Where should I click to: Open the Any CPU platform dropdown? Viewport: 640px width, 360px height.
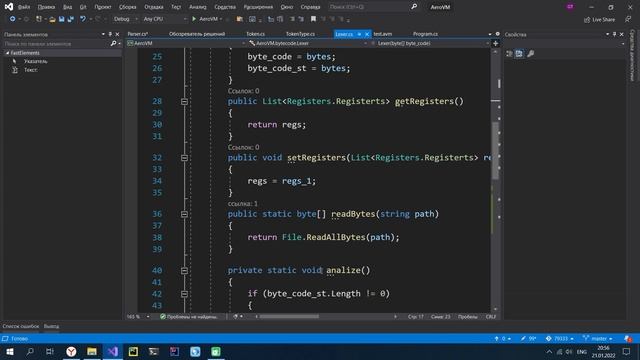coord(164,19)
